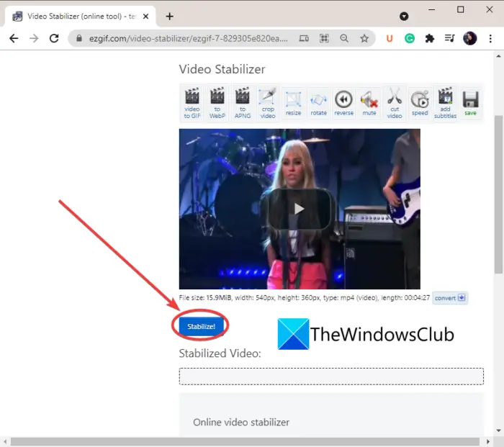Open the cut video scissors tool
This screenshot has width=504, height=447.
[395, 103]
